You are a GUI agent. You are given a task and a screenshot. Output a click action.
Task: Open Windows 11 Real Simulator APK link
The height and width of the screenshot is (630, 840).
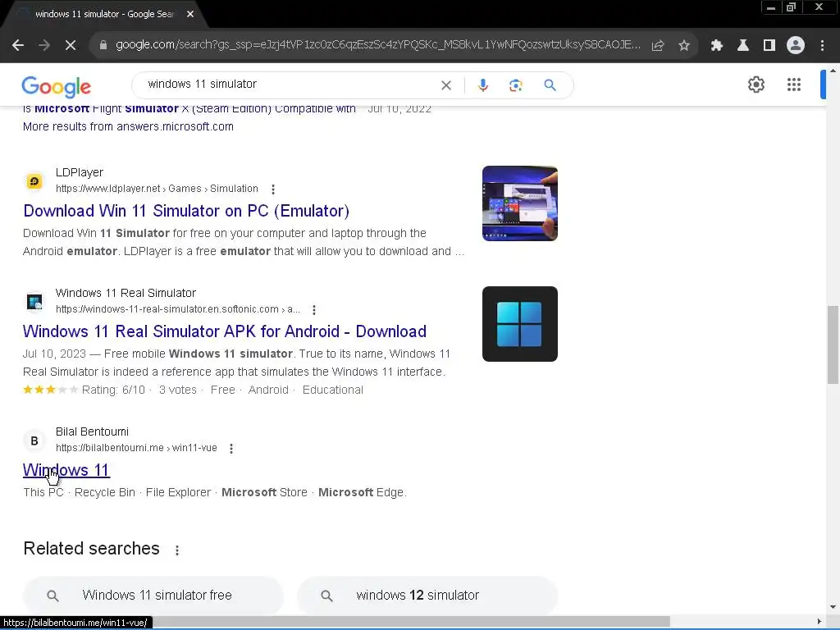click(225, 331)
